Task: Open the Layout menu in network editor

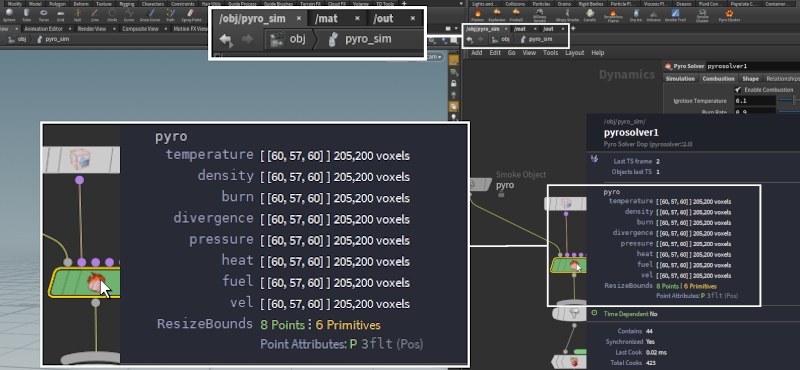Action: [x=574, y=53]
